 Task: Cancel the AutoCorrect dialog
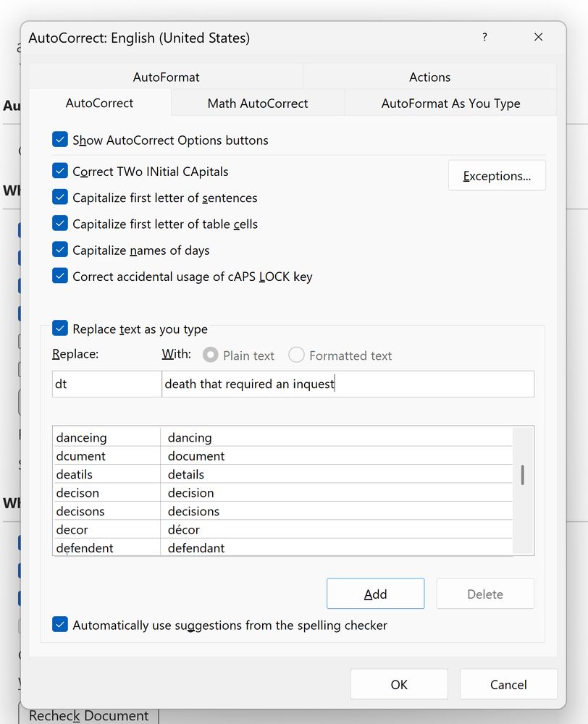[508, 684]
